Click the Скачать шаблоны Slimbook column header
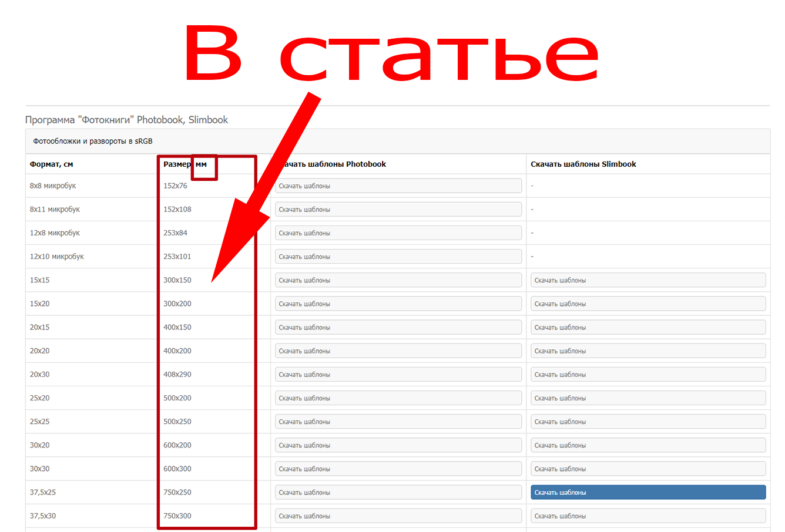Screen dimensions: 785x532 (583, 164)
